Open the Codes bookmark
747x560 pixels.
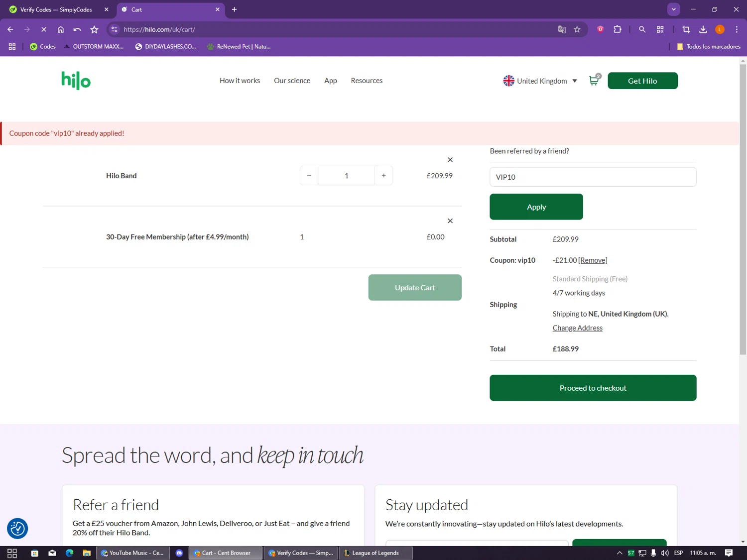click(43, 46)
